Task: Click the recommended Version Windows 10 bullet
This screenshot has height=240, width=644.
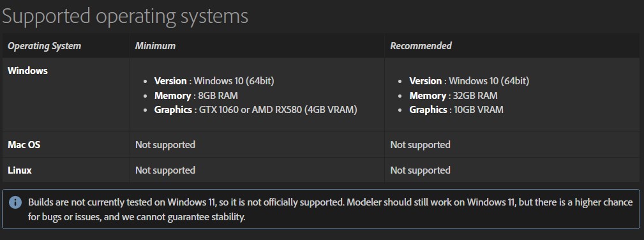Action: point(469,81)
